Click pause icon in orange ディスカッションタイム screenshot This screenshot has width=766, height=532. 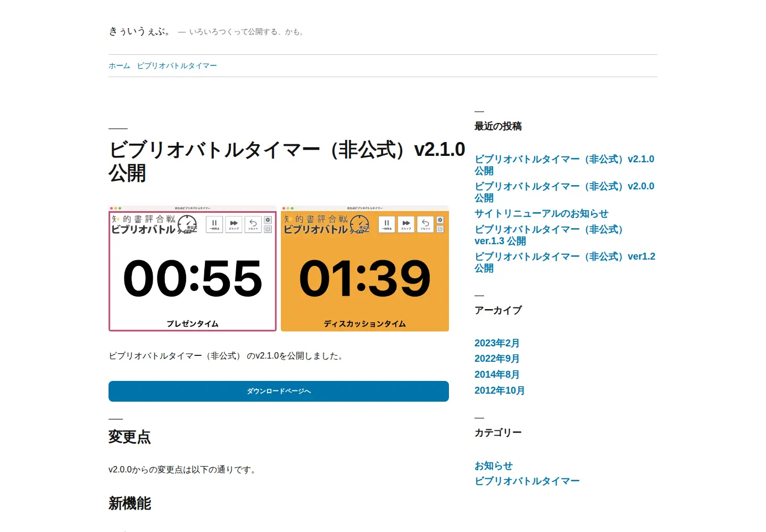point(387,224)
